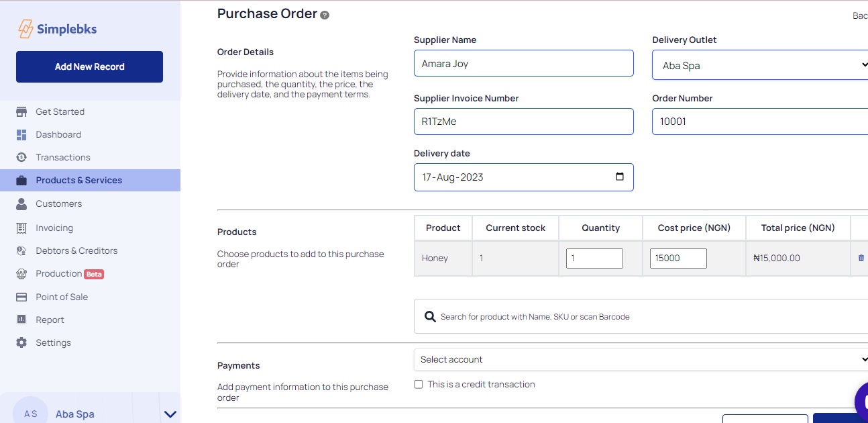Click the product search box
868x423 pixels.
coord(641,316)
